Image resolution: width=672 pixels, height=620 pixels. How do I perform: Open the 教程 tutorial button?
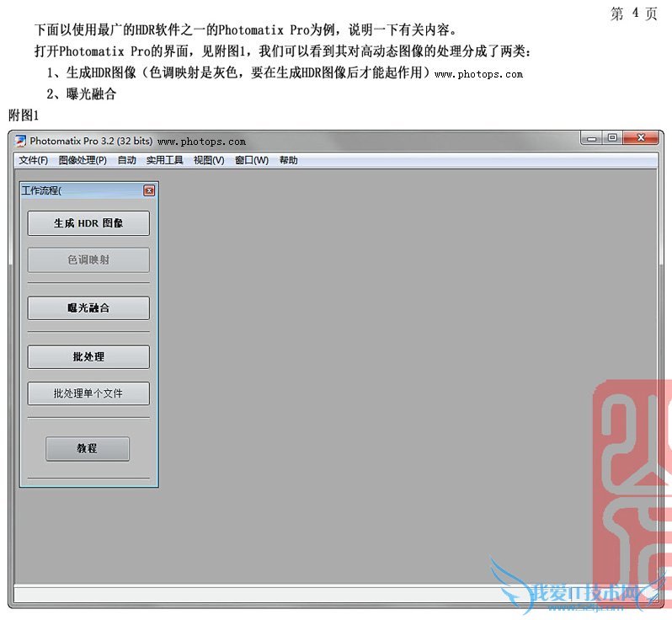pos(88,448)
